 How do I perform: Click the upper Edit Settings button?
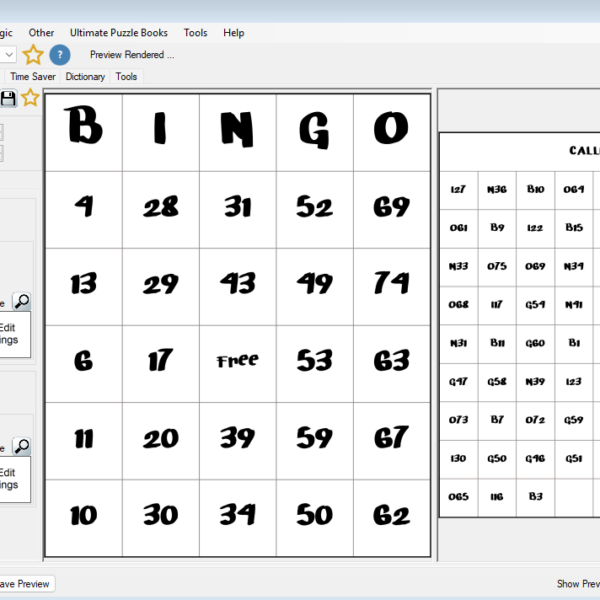pos(10,334)
